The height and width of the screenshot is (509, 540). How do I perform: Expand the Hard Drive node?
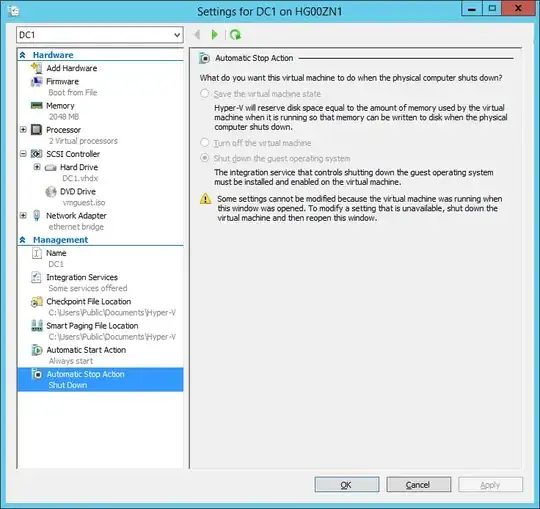tap(37, 167)
